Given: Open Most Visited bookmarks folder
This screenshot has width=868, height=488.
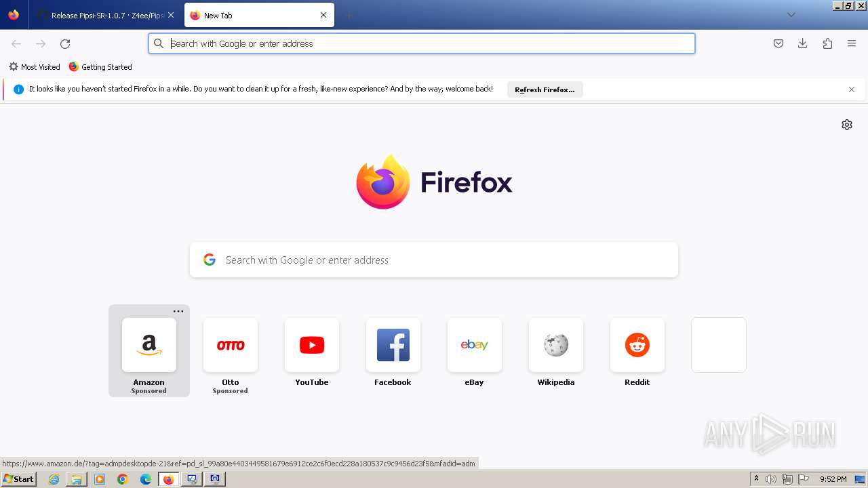Looking at the screenshot, I should [34, 67].
